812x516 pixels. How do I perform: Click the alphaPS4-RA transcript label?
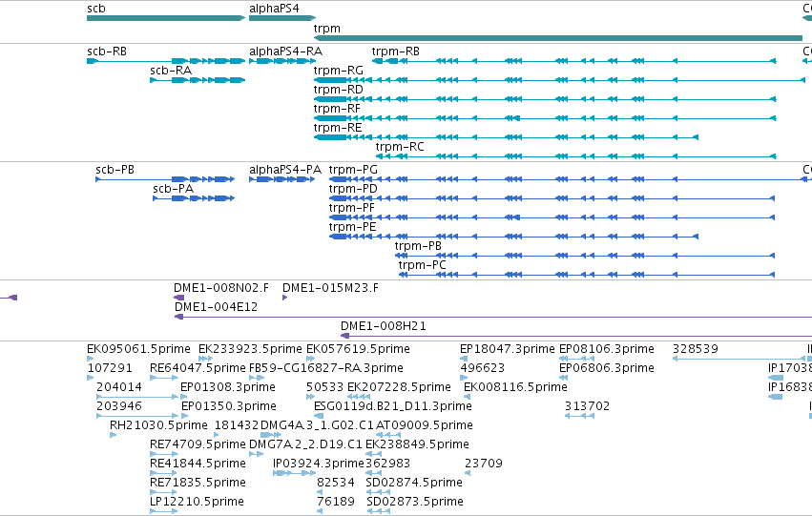coord(286,52)
